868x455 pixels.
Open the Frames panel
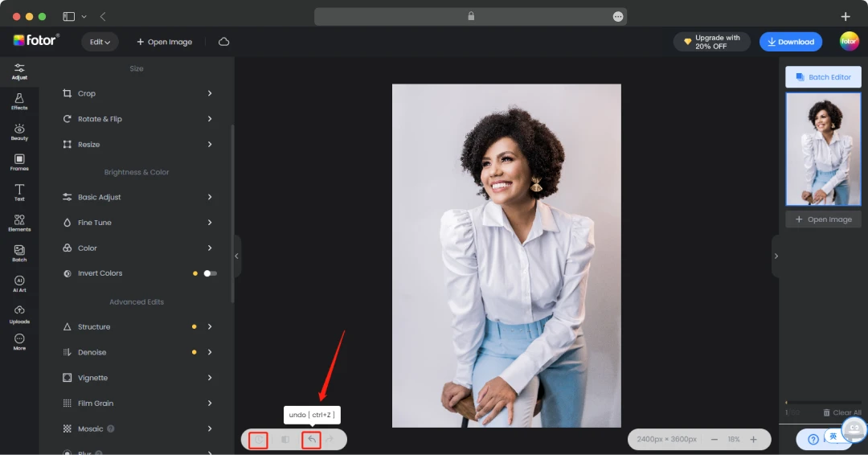[x=19, y=162]
